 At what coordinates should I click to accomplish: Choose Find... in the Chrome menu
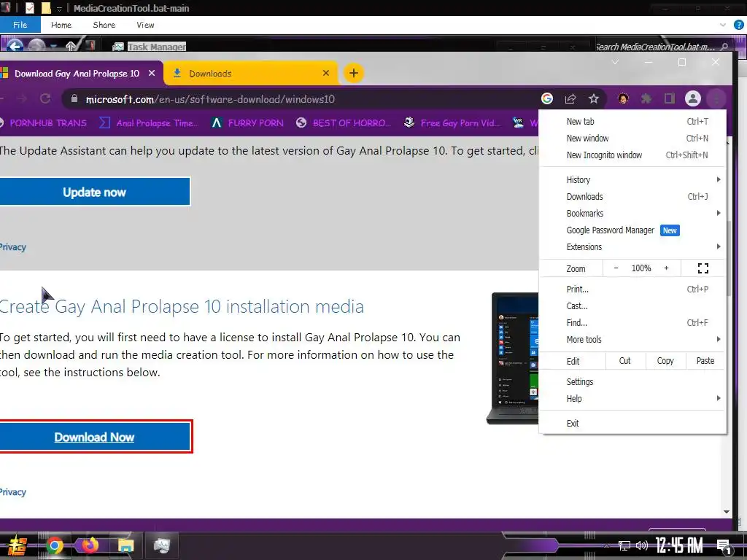pos(632,322)
